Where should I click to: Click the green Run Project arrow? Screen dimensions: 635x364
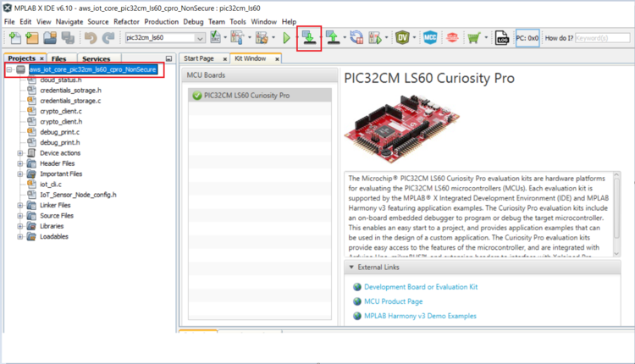click(287, 38)
